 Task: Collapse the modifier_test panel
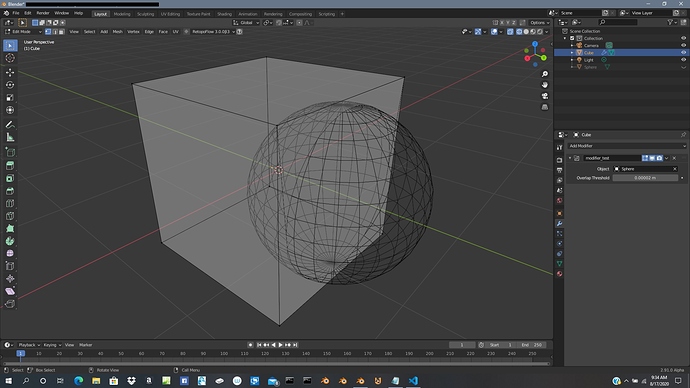[570, 158]
